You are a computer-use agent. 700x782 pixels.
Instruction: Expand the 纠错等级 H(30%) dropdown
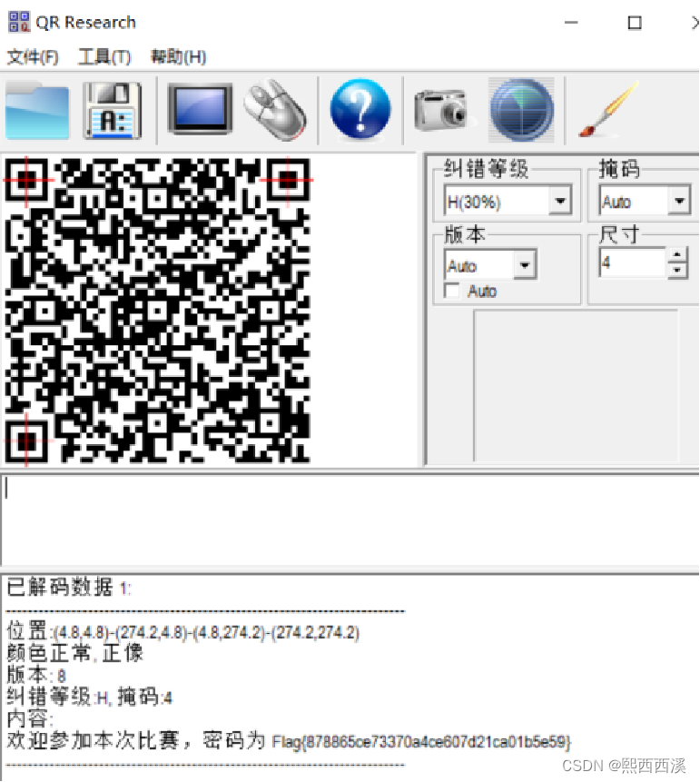(x=560, y=201)
